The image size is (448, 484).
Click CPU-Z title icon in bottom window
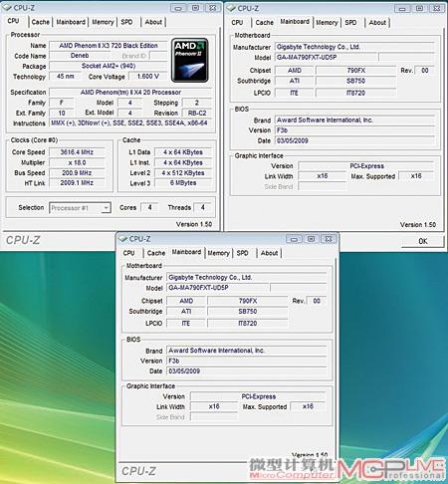click(122, 238)
